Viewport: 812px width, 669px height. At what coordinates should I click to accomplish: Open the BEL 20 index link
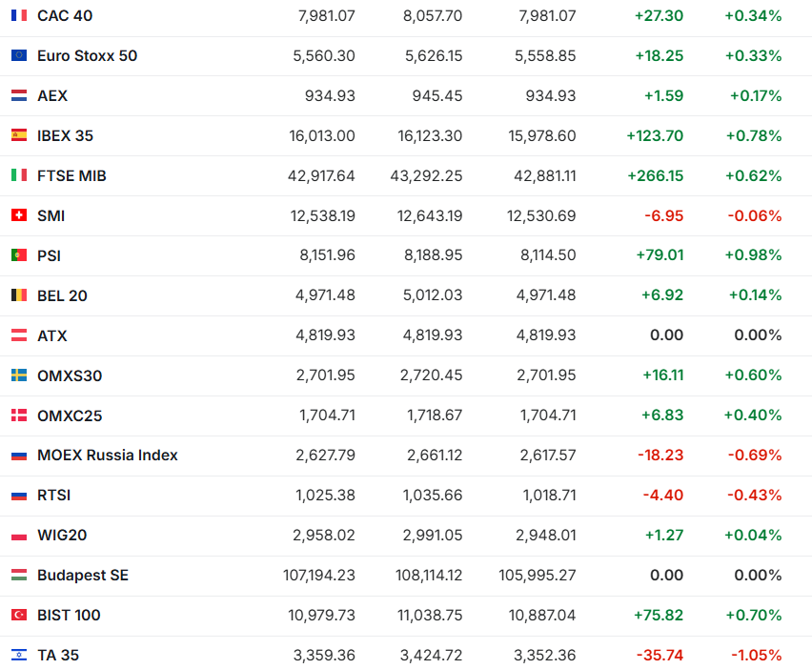click(x=62, y=295)
